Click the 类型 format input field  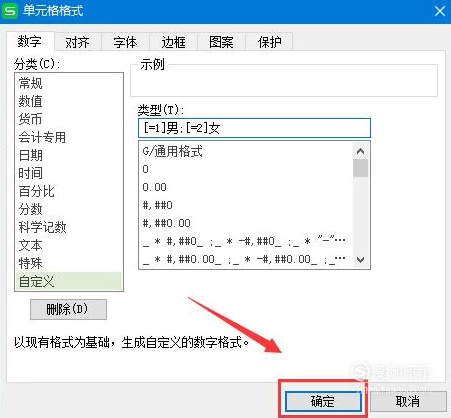[x=254, y=128]
